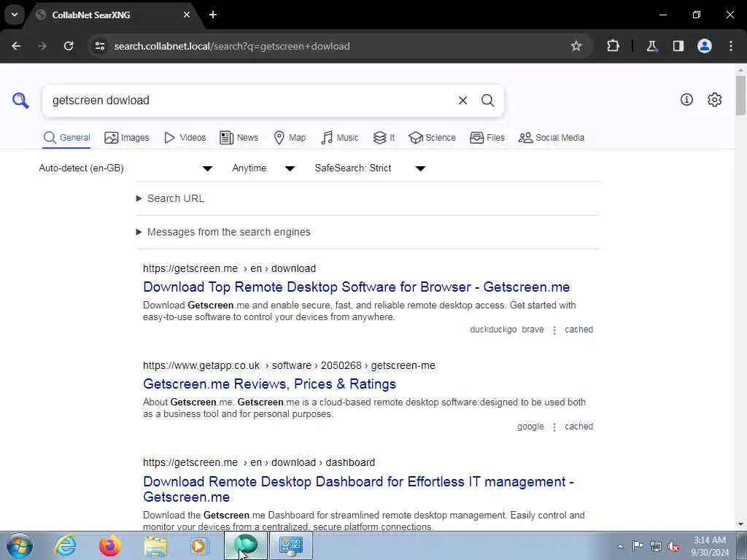Open cached link of getapp result
Viewport: 747px width, 560px height.
(578, 427)
